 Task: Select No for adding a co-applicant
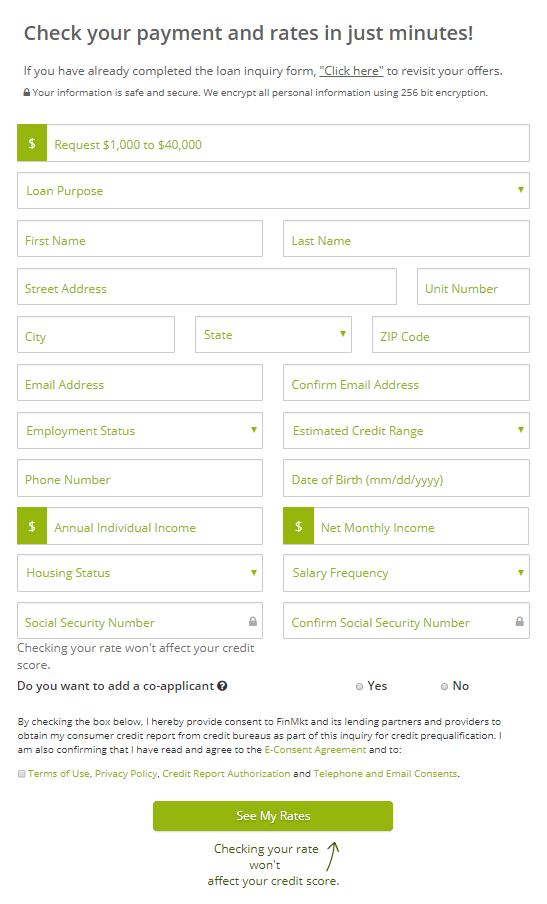point(444,687)
